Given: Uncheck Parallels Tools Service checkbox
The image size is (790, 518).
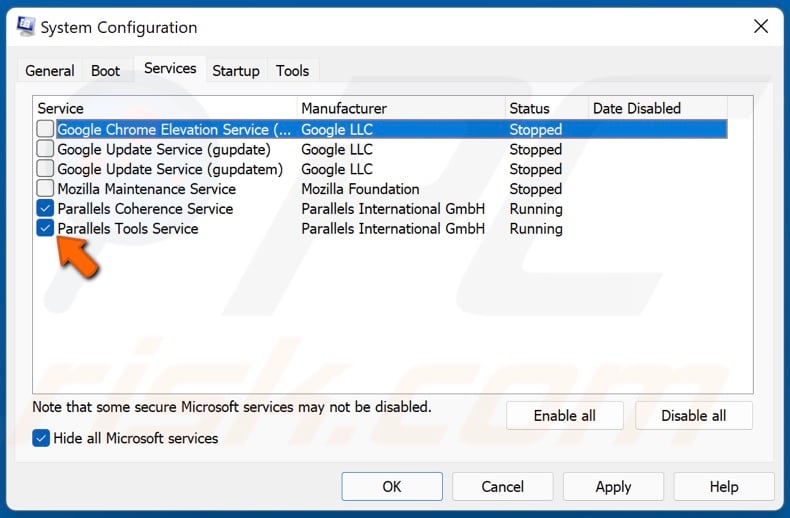Looking at the screenshot, I should click(x=45, y=228).
